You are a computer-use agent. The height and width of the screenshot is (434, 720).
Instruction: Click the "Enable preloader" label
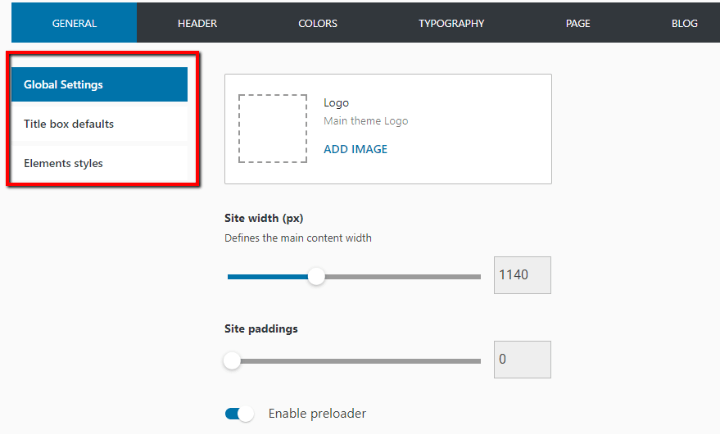point(317,414)
